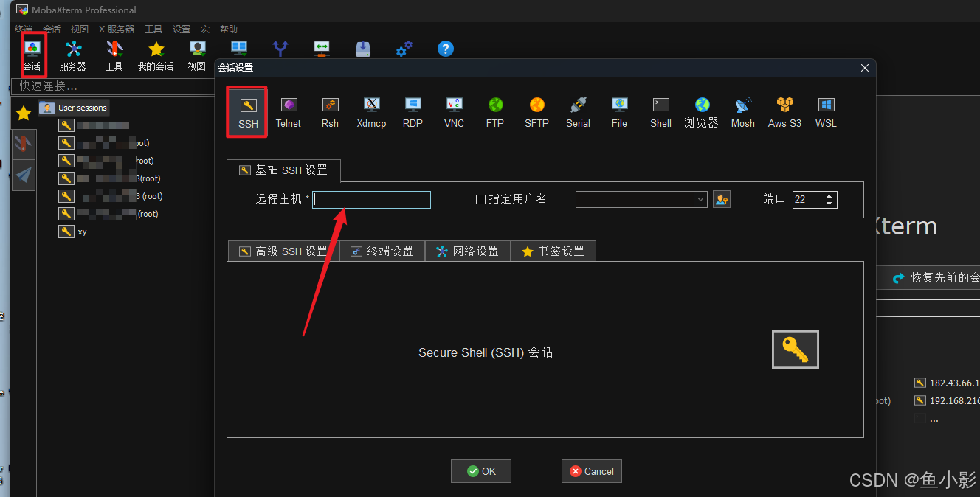Click the user credentials icon beside username dropdown
980x497 pixels.
721,199
